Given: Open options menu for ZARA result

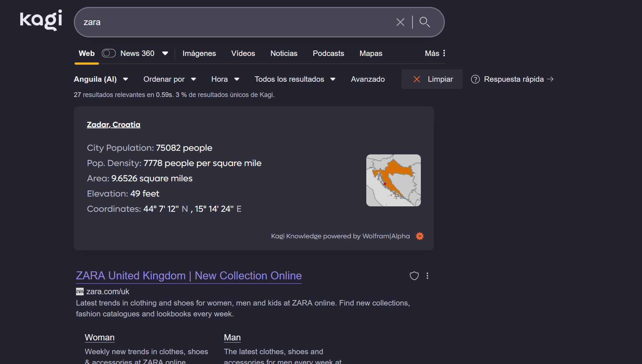Looking at the screenshot, I should (427, 276).
